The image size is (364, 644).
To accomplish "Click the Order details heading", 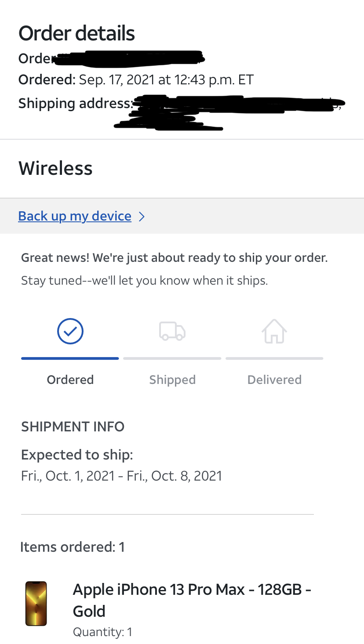I will pos(76,33).
